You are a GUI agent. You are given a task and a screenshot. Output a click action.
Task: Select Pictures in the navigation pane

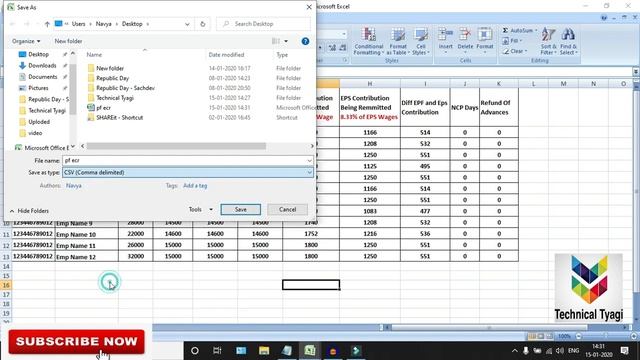[38, 88]
